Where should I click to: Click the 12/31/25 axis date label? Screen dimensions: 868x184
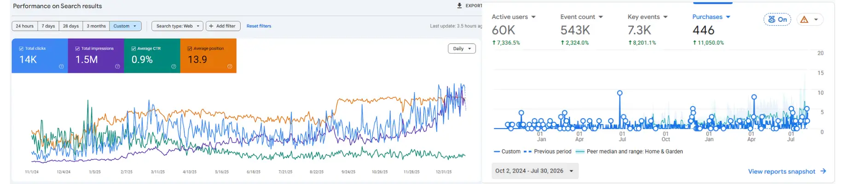click(444, 172)
